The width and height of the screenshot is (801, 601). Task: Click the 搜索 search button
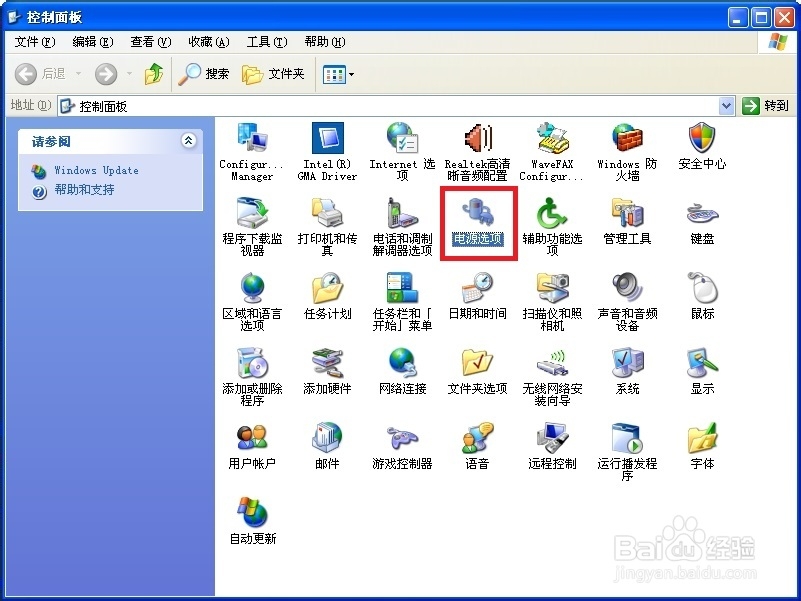[x=204, y=74]
